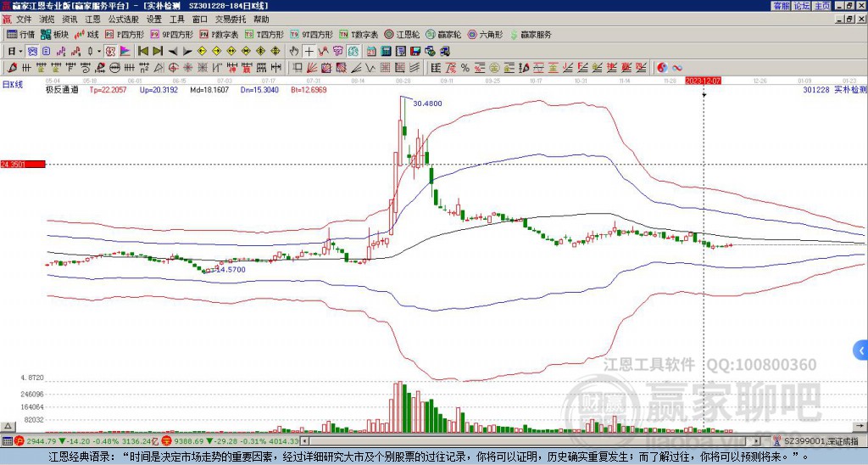
Task: Click the 301228 实朴检测 stock label
Action: (835, 90)
